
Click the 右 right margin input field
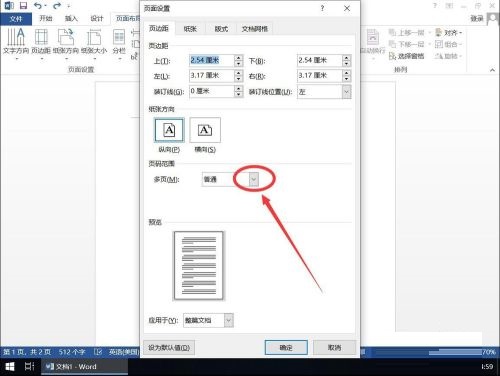[x=320, y=76]
